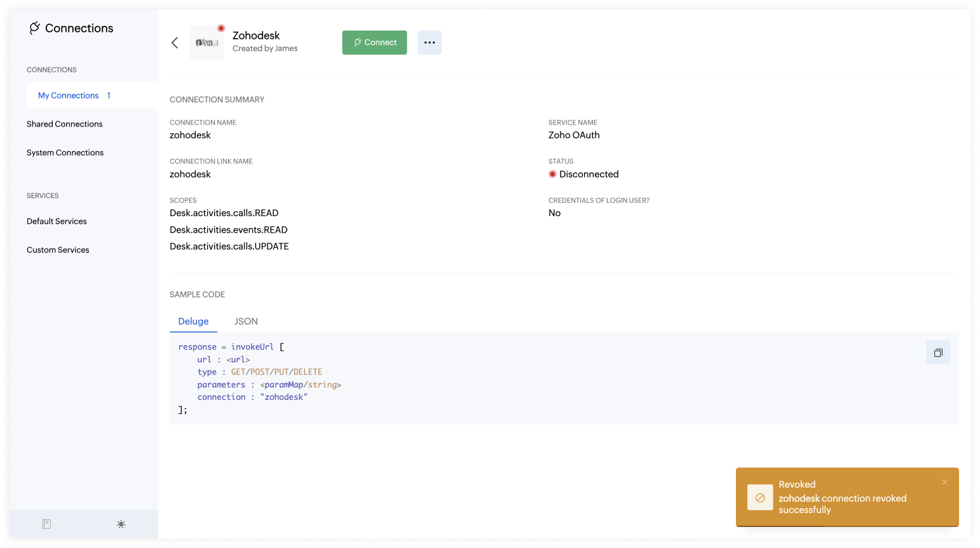This screenshot has width=980, height=548.
Task: Click the invokeUrl line in sample code
Action: click(x=231, y=346)
